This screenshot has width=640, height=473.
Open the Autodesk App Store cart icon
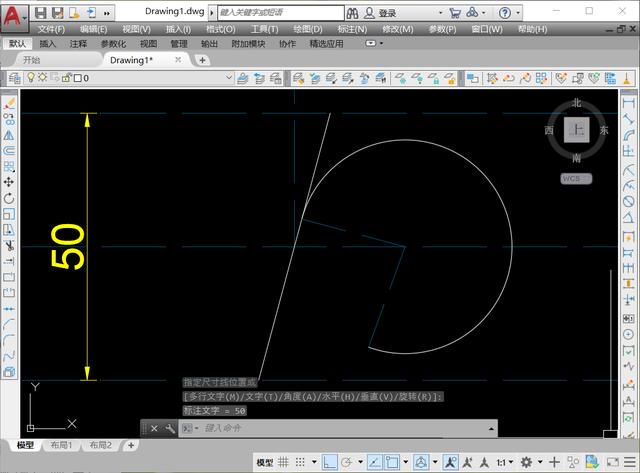point(455,13)
